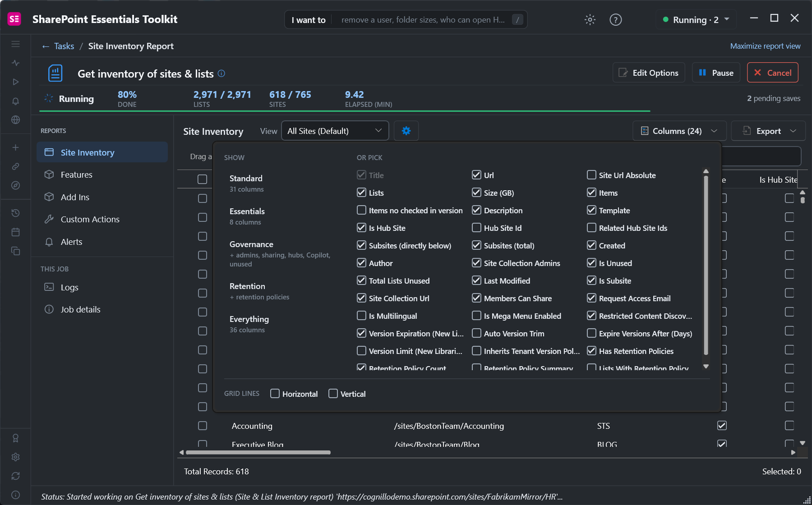Check the Site Url Absolute checkbox
The width and height of the screenshot is (812, 505).
pos(591,175)
